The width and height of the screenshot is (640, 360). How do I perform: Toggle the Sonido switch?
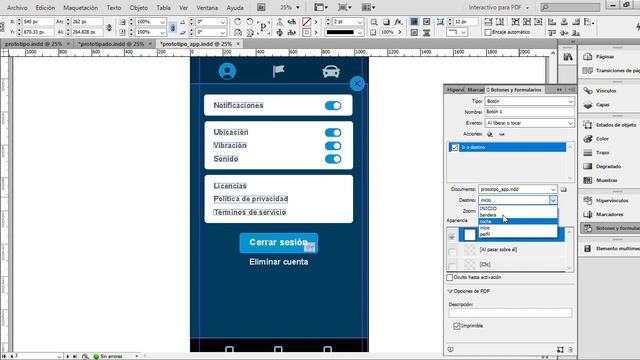(x=333, y=159)
